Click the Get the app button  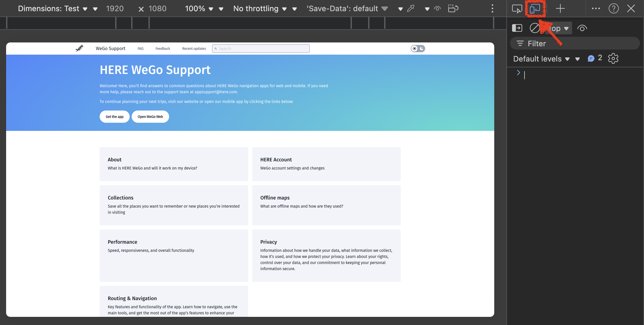(x=115, y=117)
